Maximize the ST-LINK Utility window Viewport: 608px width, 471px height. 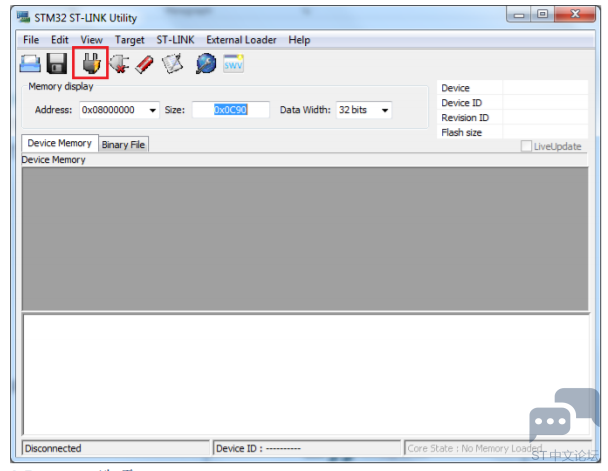(542, 14)
